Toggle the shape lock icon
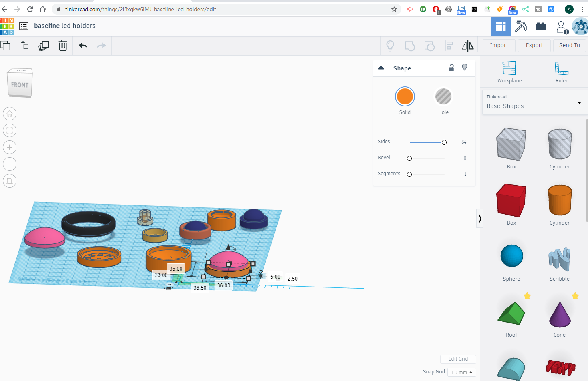 (x=451, y=68)
